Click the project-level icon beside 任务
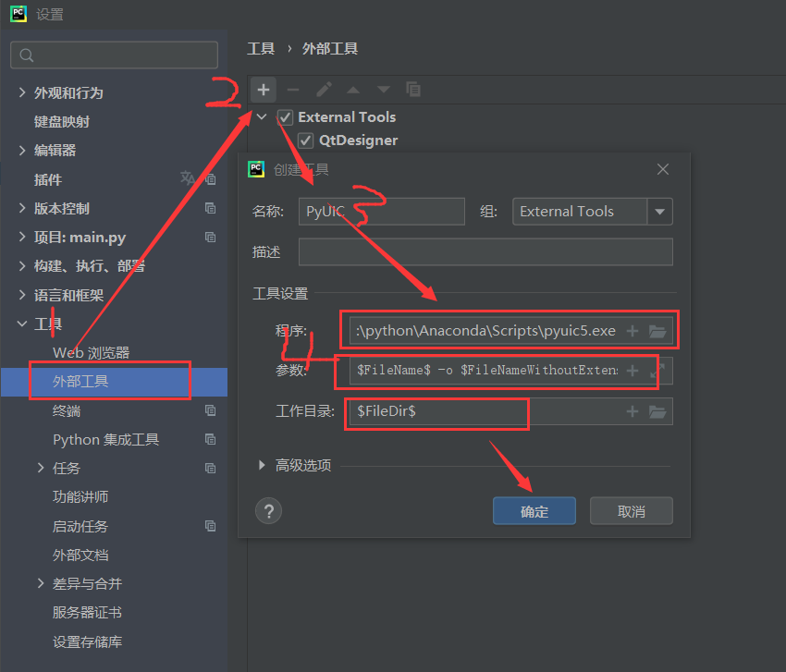This screenshot has width=786, height=672. pyautogui.click(x=211, y=468)
